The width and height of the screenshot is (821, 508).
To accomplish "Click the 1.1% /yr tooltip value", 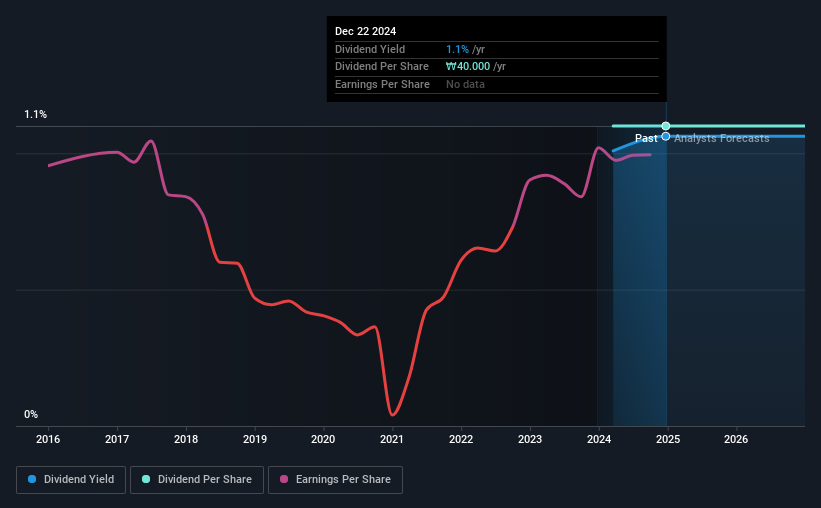I will [x=465, y=49].
